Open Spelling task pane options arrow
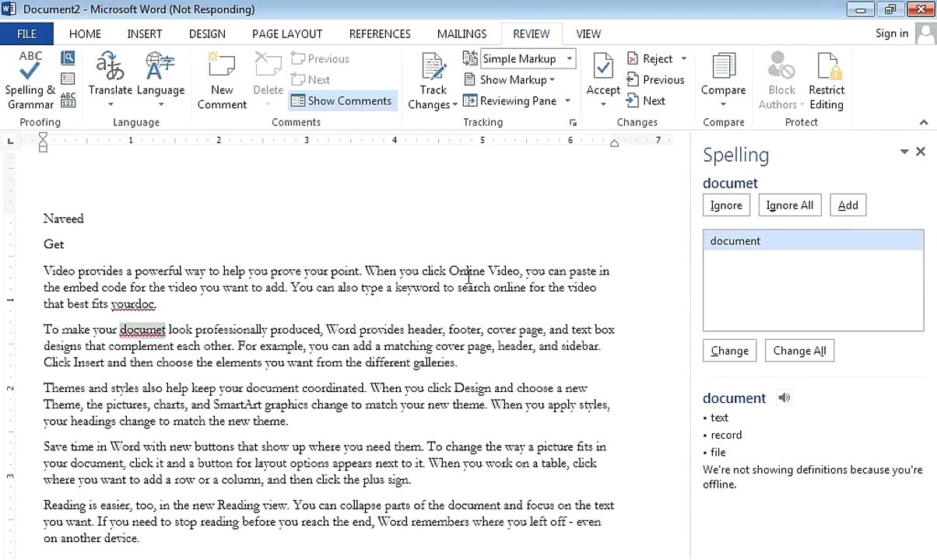Viewport: 937px width, 560px height. pyautogui.click(x=904, y=152)
